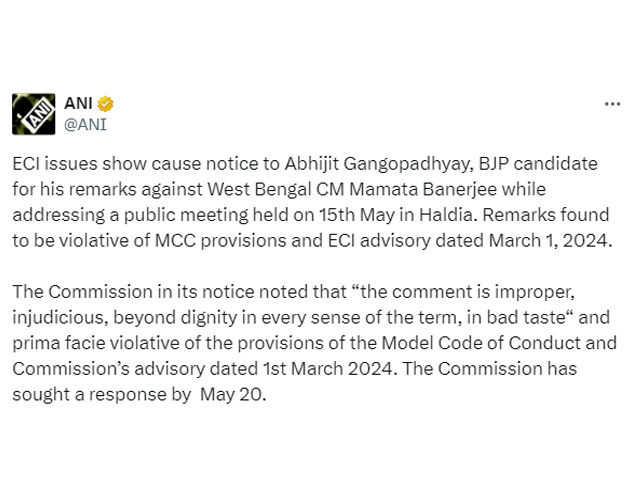Click the word injudicious in the quote
The image size is (640, 480).
pos(60,318)
